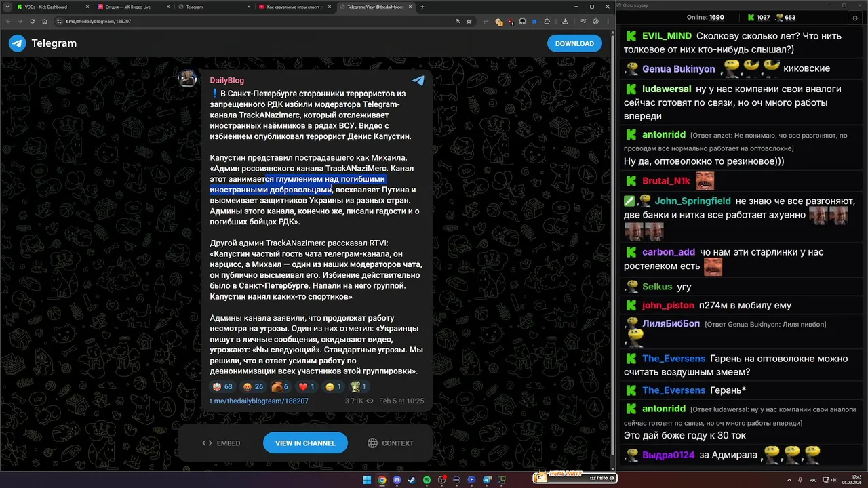Click the angry face reaction with 26
The width and height of the screenshot is (868, 488).
pos(253,387)
